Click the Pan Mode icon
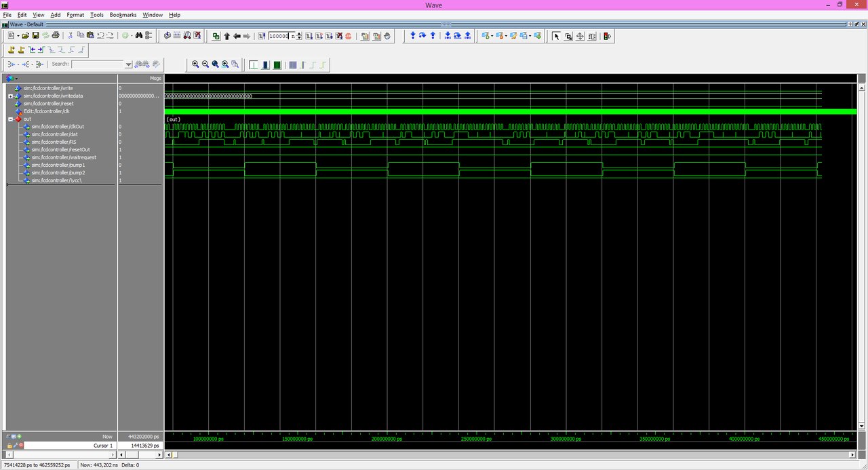Image resolution: width=868 pixels, height=470 pixels. 580,36
